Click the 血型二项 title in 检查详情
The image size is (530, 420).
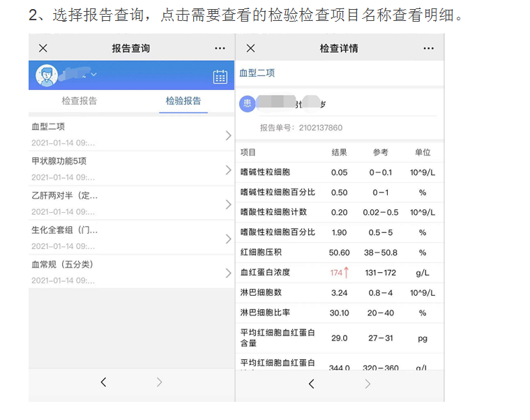257,73
